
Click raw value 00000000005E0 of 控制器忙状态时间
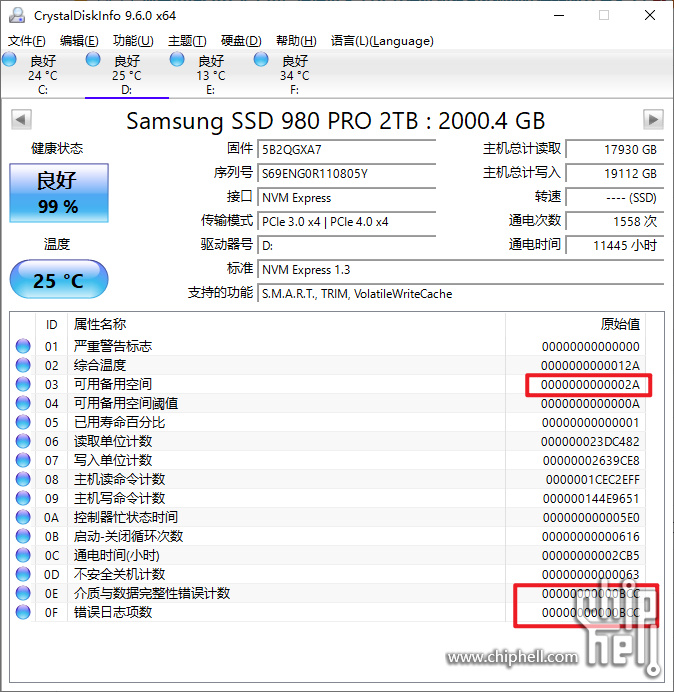[591, 517]
